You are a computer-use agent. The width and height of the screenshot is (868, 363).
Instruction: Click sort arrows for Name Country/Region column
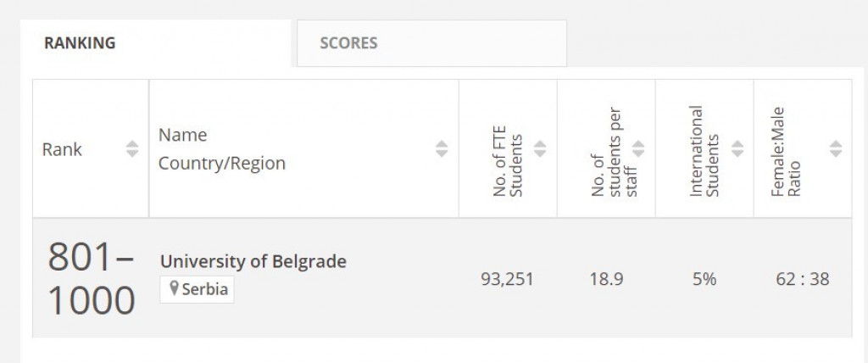(x=442, y=149)
